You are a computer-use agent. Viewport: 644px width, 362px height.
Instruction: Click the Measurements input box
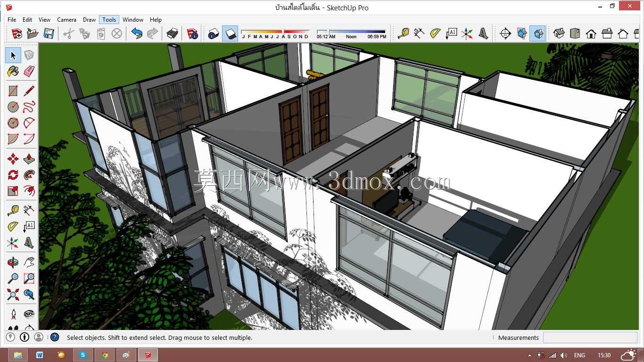[590, 337]
